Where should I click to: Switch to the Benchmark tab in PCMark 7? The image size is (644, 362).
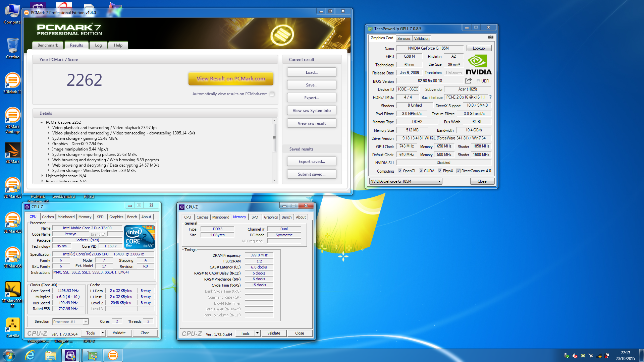[x=48, y=45]
